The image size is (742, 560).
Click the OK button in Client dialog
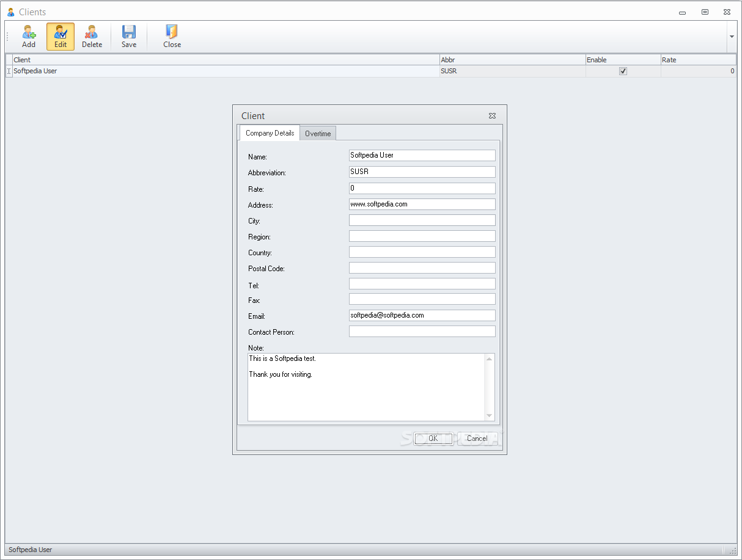(x=433, y=438)
